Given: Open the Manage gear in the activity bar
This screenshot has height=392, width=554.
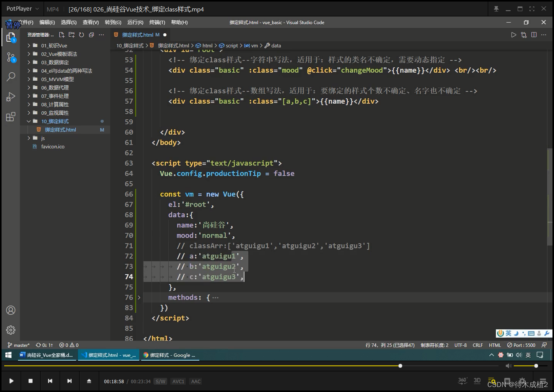Looking at the screenshot, I should 11,330.
